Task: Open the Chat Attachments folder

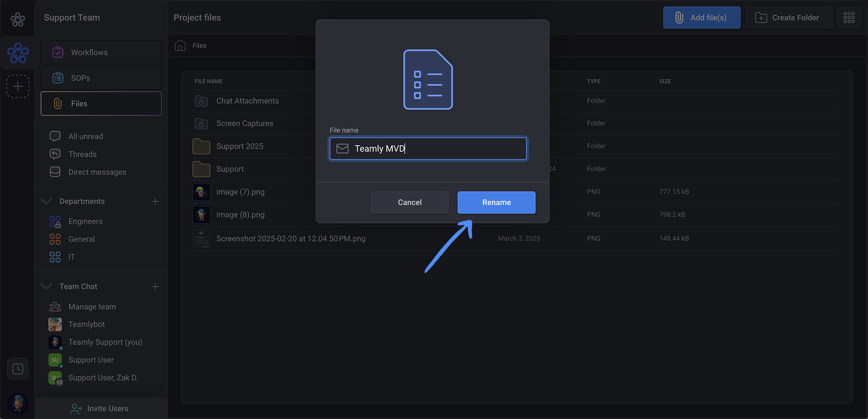Action: click(x=247, y=101)
